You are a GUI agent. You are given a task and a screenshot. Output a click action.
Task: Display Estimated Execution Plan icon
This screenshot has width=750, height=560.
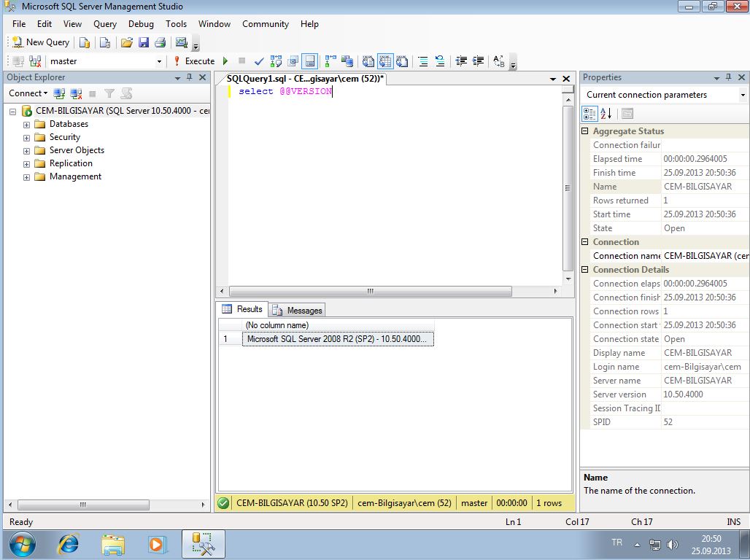(276, 61)
